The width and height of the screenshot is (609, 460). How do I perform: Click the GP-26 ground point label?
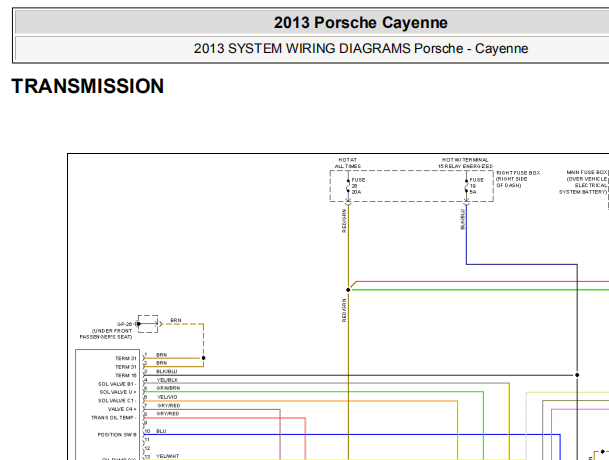point(125,324)
